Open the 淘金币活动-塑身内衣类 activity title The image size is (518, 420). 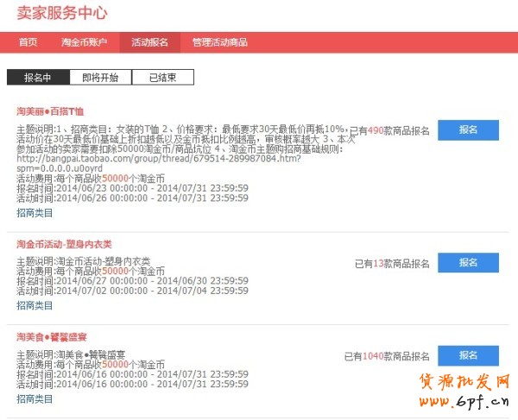point(64,244)
